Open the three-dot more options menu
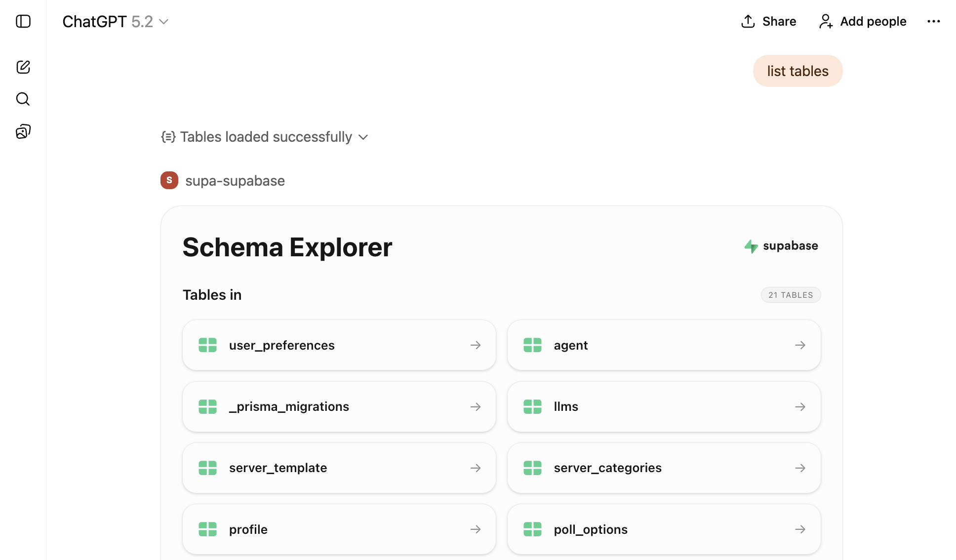This screenshot has height=560, width=956. [x=933, y=21]
